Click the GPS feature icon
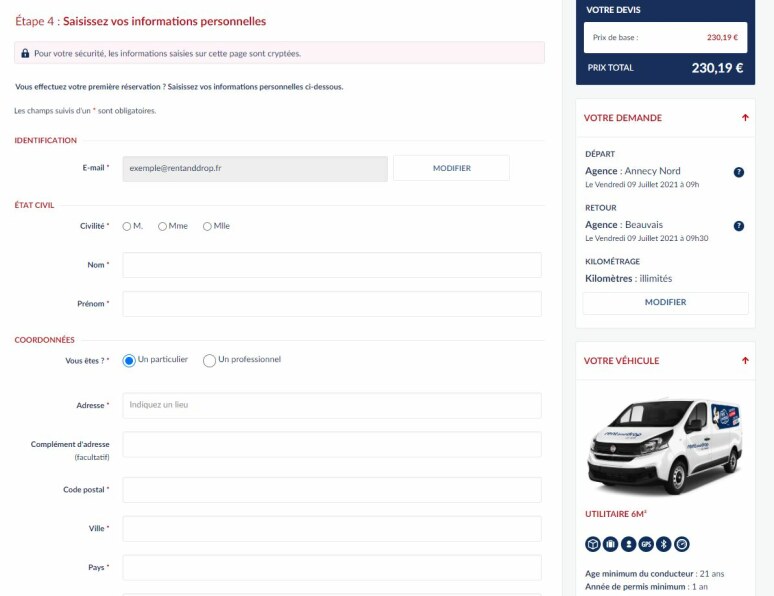 (x=646, y=544)
